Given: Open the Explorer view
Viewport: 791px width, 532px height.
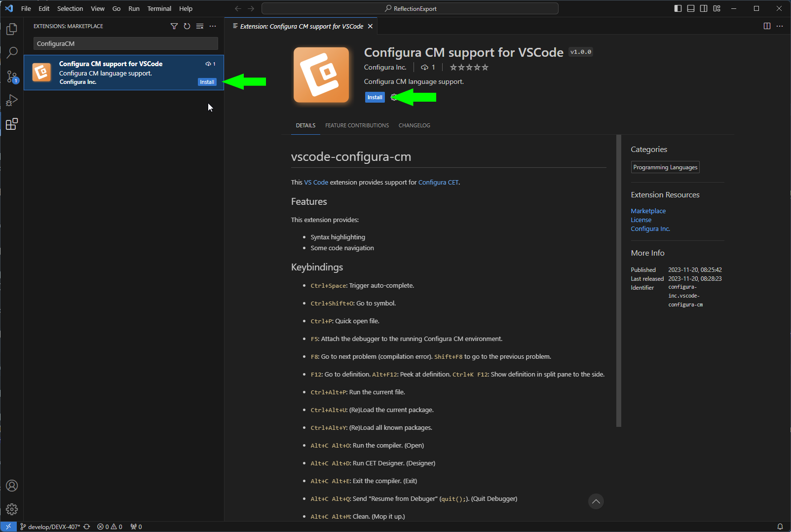Looking at the screenshot, I should click(12, 29).
